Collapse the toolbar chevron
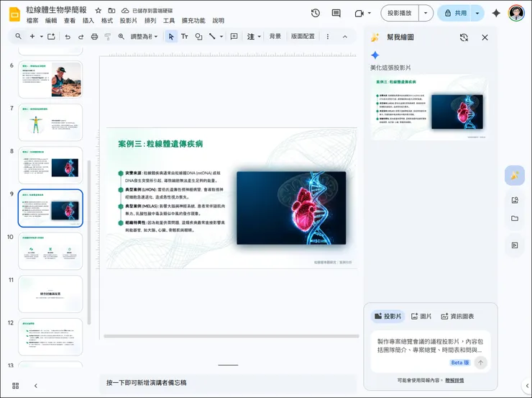Screen dimensions: 532x398 tap(344, 36)
